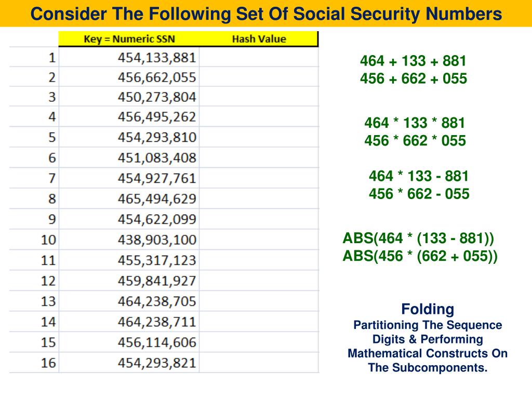Select the 'Hash Value' column header
This screenshot has height=399, width=532.
pos(259,39)
